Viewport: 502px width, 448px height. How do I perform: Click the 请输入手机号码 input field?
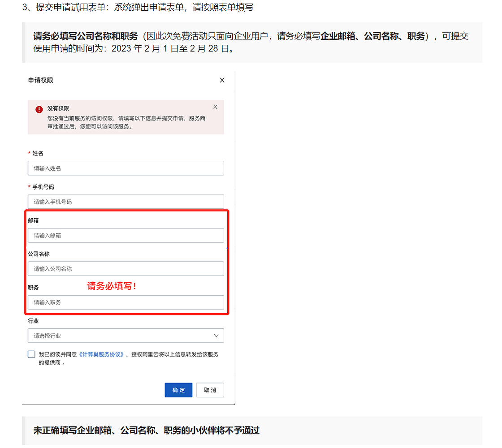point(125,202)
